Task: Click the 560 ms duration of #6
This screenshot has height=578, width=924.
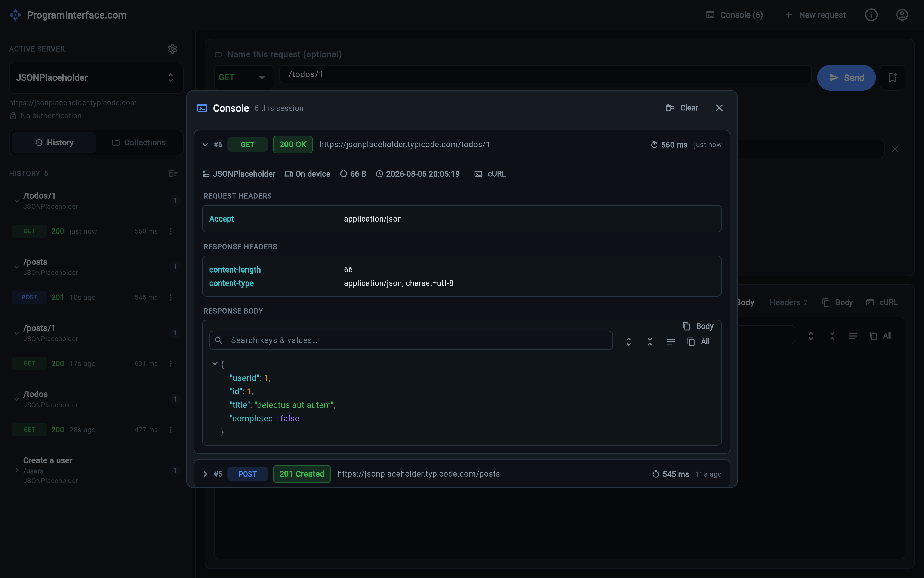Action: point(669,145)
